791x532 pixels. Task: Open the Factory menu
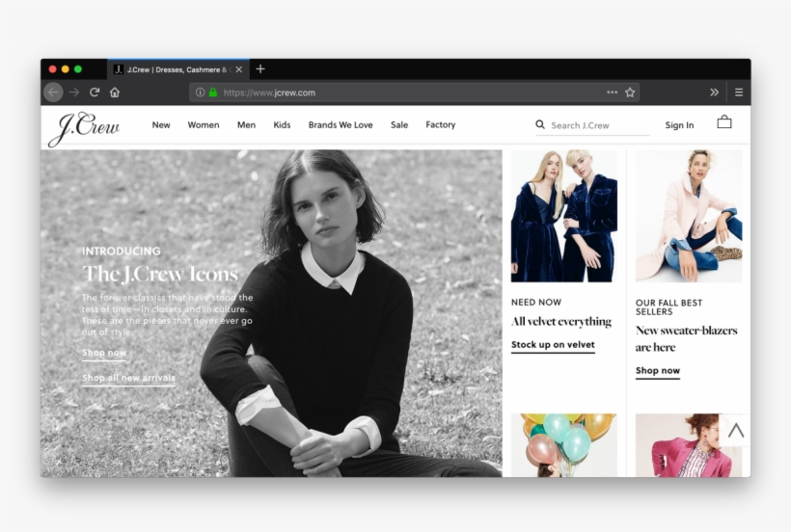(x=441, y=124)
